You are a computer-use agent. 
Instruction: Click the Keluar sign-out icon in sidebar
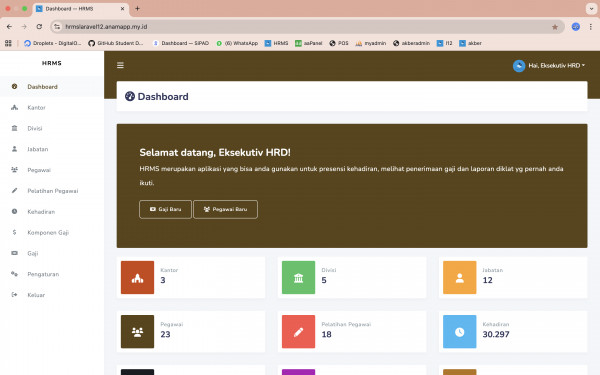[15, 295]
